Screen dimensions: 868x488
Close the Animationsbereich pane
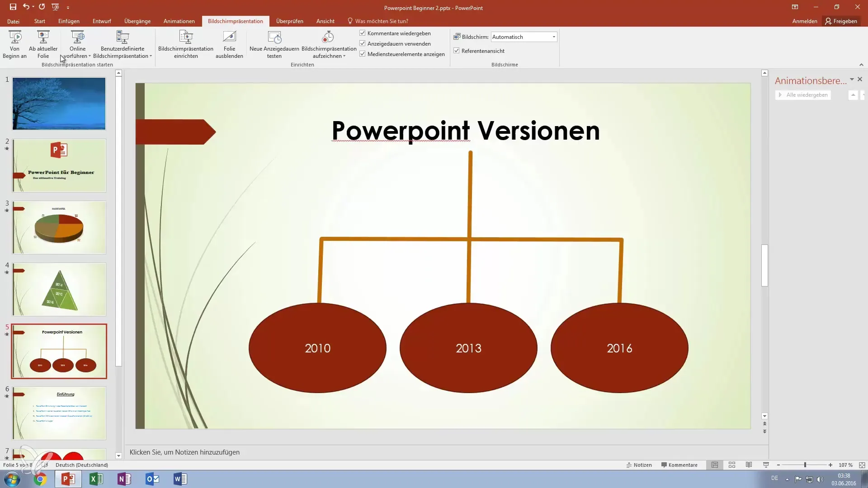860,80
